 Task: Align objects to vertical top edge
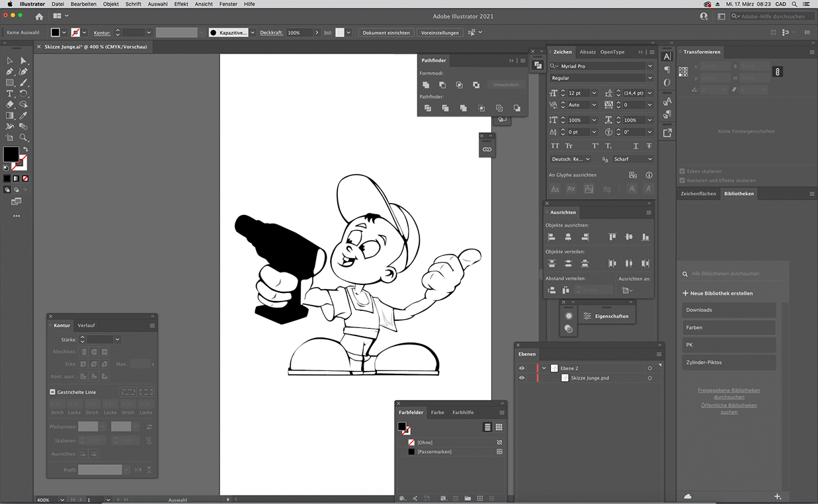point(612,237)
